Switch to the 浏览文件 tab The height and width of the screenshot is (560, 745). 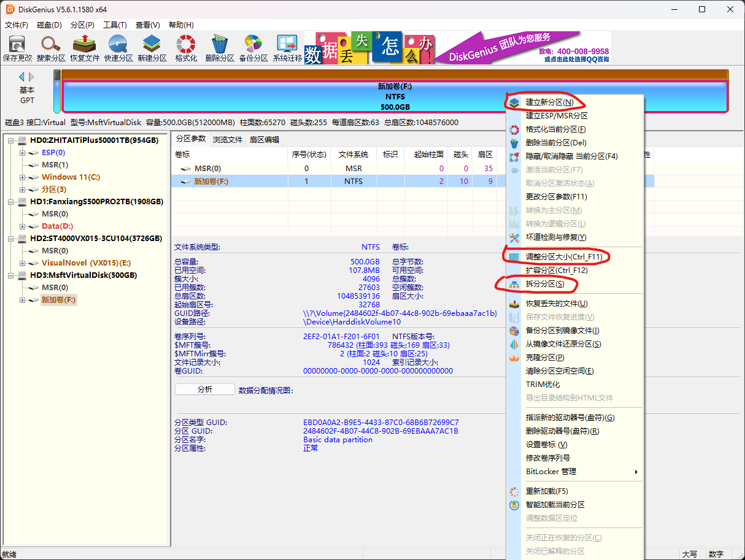coord(228,139)
